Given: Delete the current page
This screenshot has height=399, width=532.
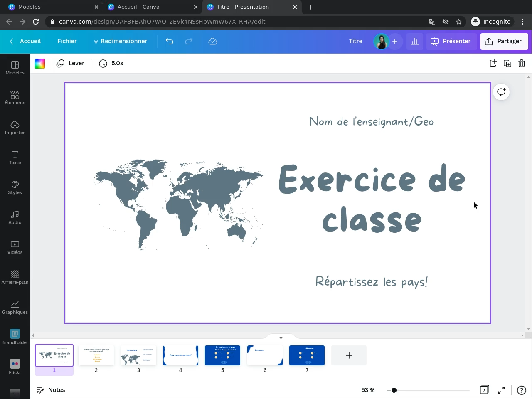Looking at the screenshot, I should tap(522, 63).
